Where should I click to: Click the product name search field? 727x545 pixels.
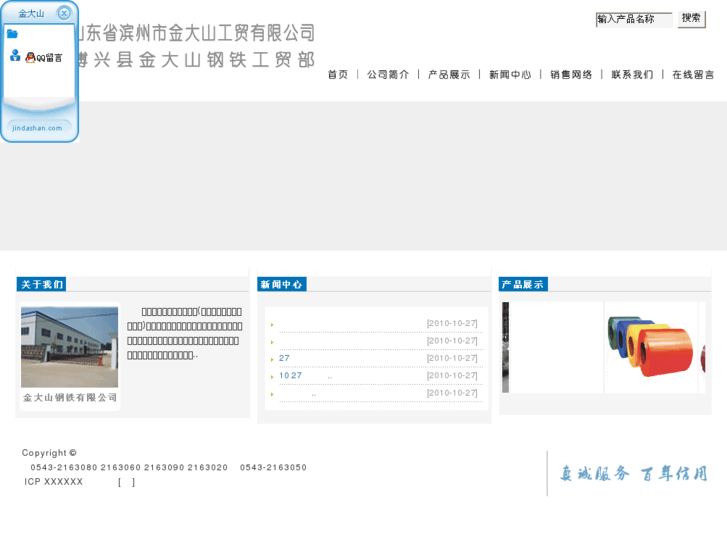634,19
